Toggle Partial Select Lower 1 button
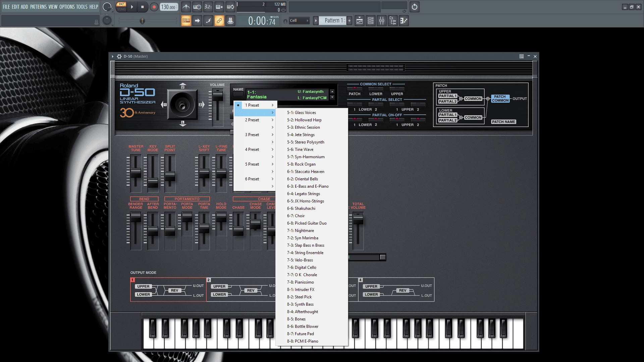644x362 pixels. (355, 105)
